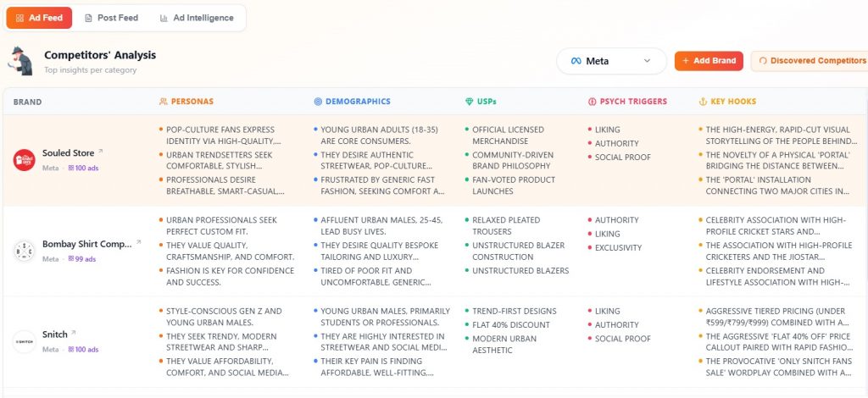This screenshot has height=398, width=868.
Task: Click the Key Hooks anchor icon
Action: (x=703, y=102)
